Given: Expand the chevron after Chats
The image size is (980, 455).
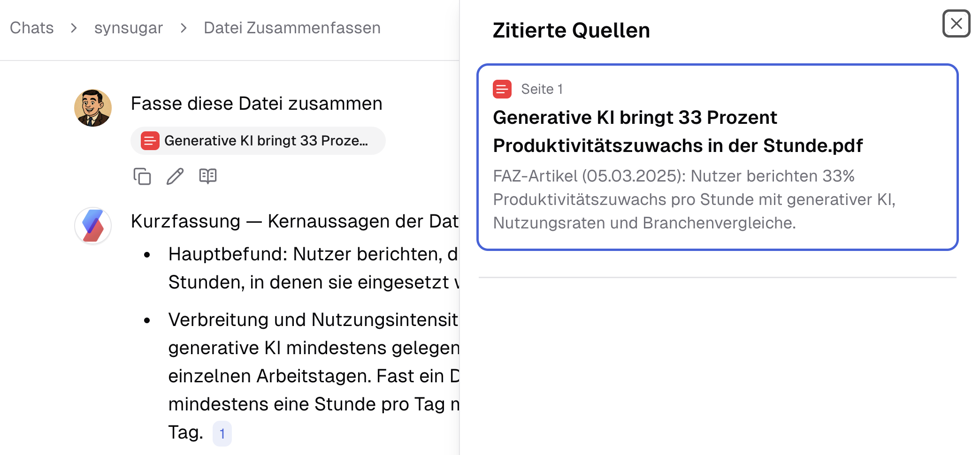Looking at the screenshot, I should point(74,28).
